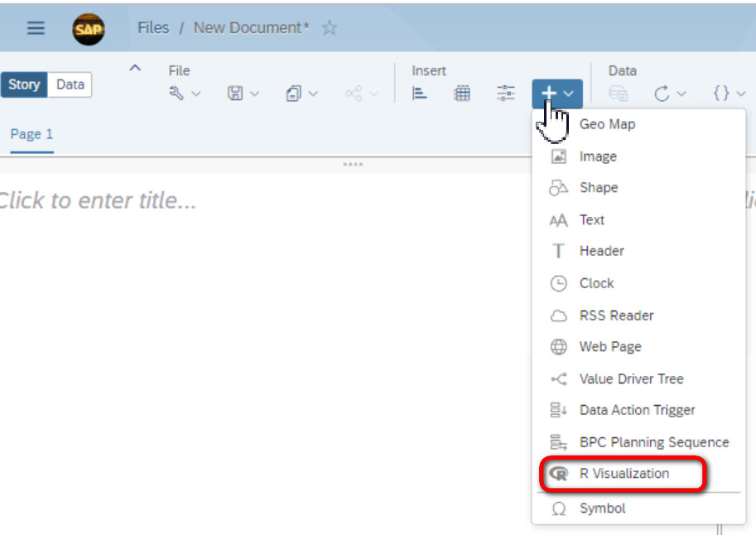Insert a table using grid icon
The height and width of the screenshot is (535, 756).
[x=462, y=93]
